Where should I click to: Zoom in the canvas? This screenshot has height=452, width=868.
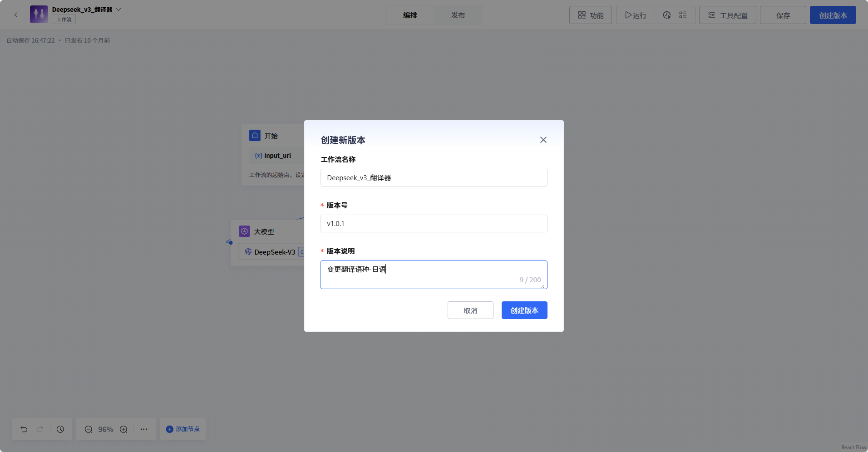[123, 429]
